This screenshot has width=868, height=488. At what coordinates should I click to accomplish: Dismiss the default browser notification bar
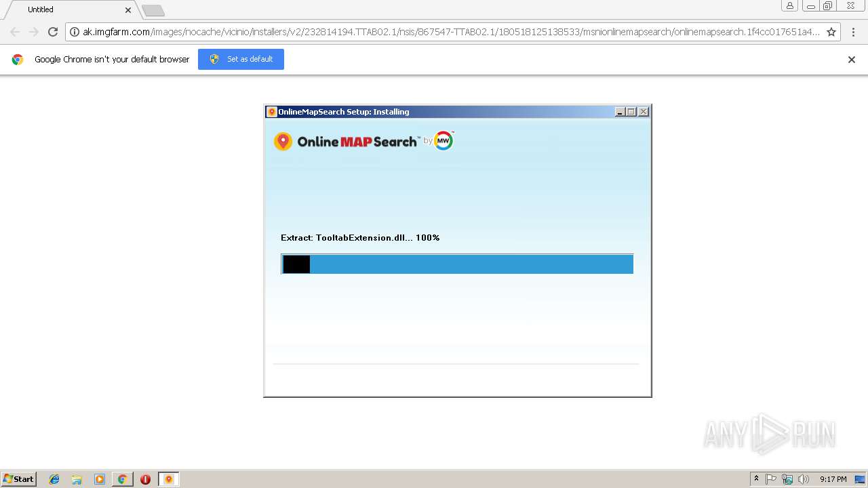click(x=852, y=60)
